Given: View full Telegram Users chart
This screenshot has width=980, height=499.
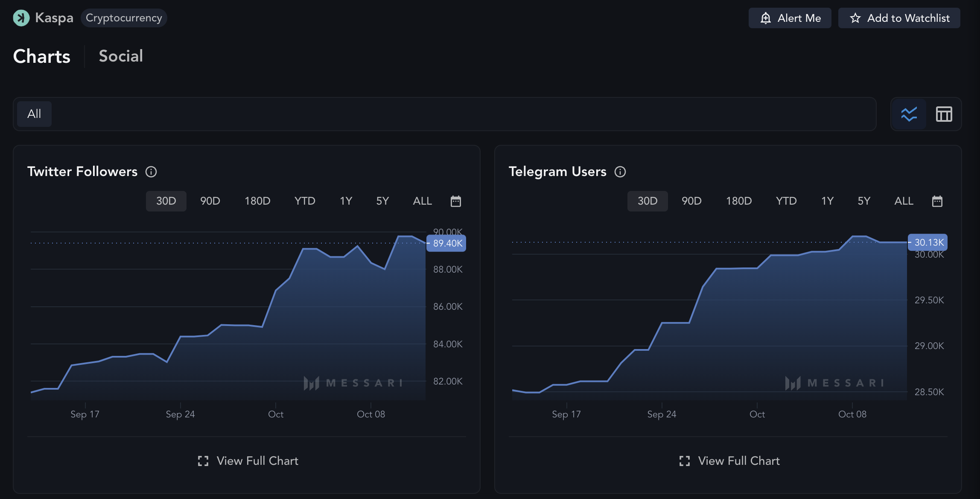Looking at the screenshot, I should pos(729,461).
